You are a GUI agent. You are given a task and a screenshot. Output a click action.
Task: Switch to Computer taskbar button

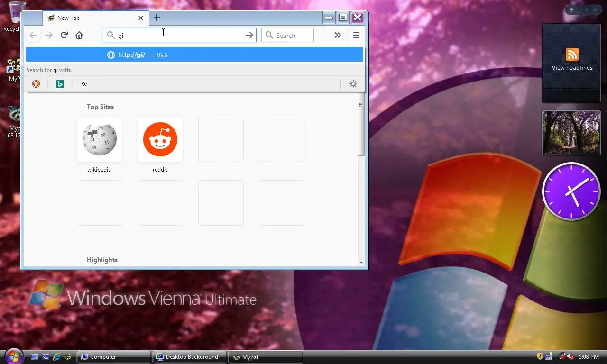[114, 357]
